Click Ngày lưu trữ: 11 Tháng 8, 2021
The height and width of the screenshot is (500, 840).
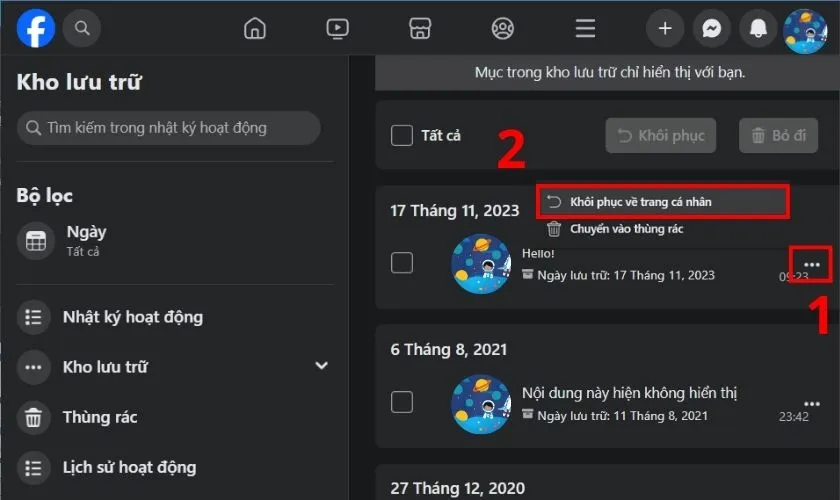622,416
